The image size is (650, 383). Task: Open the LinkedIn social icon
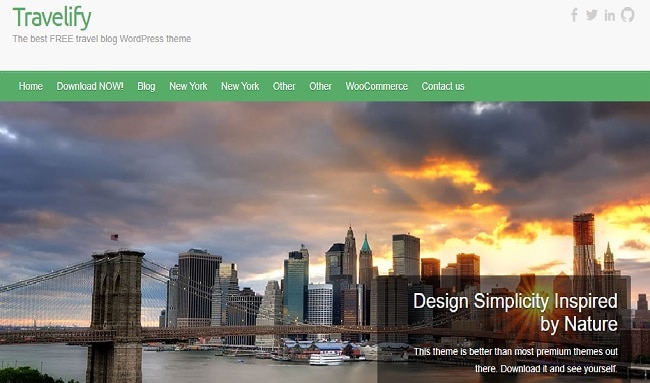pyautogui.click(x=609, y=15)
